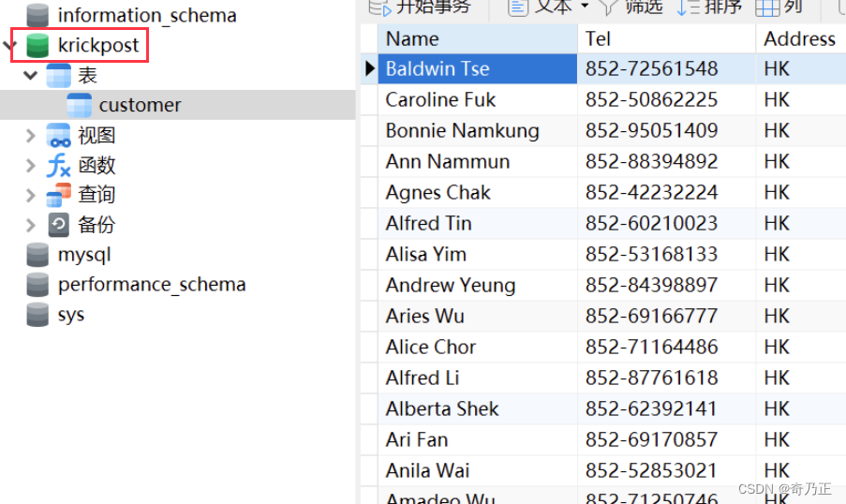
Task: Click the Text (文本) toolbar icon
Action: click(518, 7)
